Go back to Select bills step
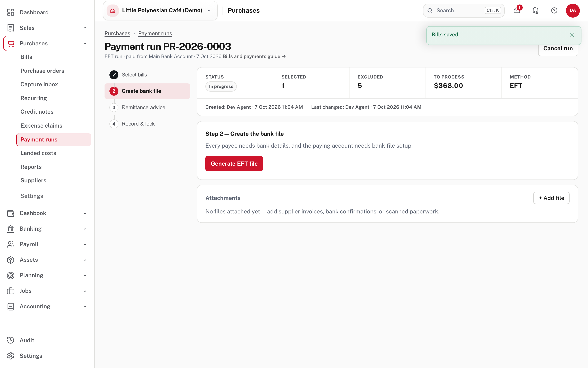This screenshot has height=368, width=588. [x=147, y=75]
